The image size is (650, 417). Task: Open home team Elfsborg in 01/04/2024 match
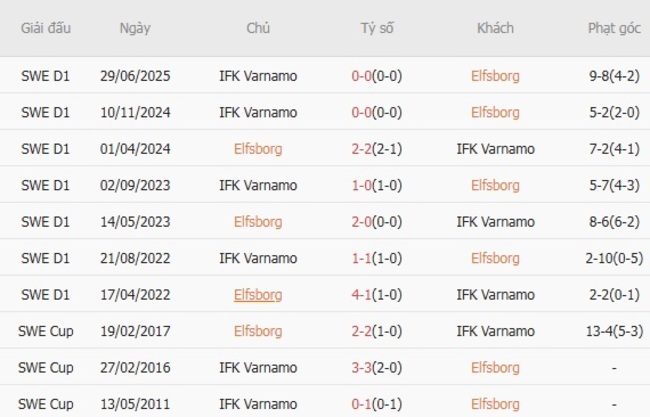pyautogui.click(x=258, y=149)
